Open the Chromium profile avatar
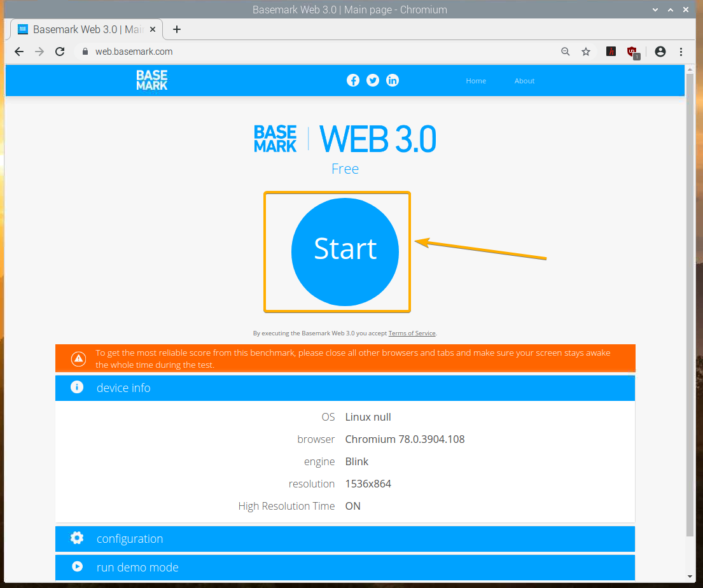 pos(660,52)
